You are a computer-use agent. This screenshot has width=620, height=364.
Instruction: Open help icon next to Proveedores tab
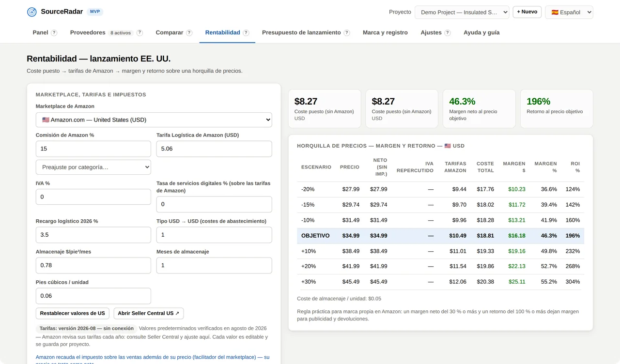coord(139,33)
